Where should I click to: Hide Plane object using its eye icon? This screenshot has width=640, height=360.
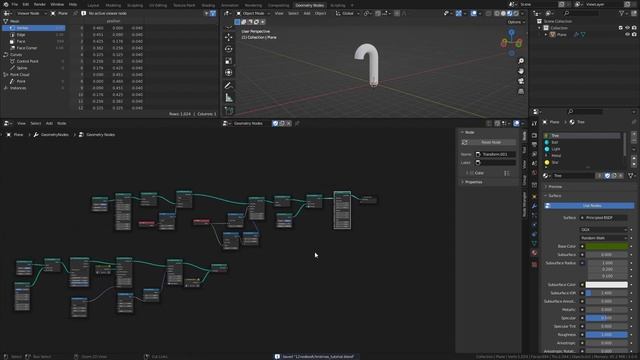point(627,35)
